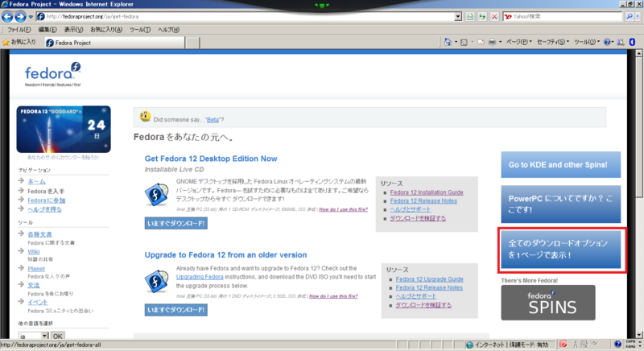Click いますぐダウンロード under Desktop Edition
644x351 pixels.
tap(175, 223)
